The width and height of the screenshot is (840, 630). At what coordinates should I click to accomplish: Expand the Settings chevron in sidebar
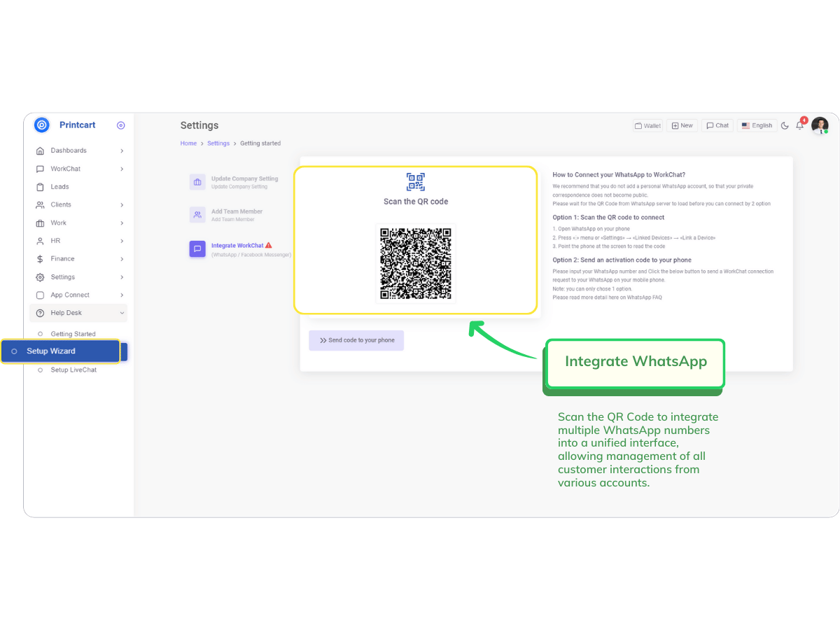[122, 277]
